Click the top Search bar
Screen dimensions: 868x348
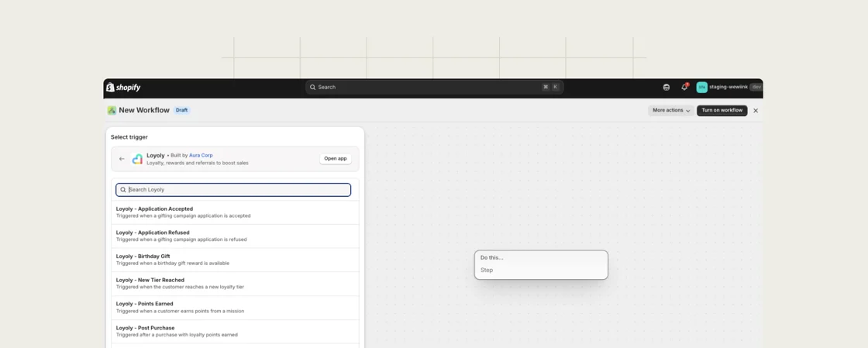[435, 87]
